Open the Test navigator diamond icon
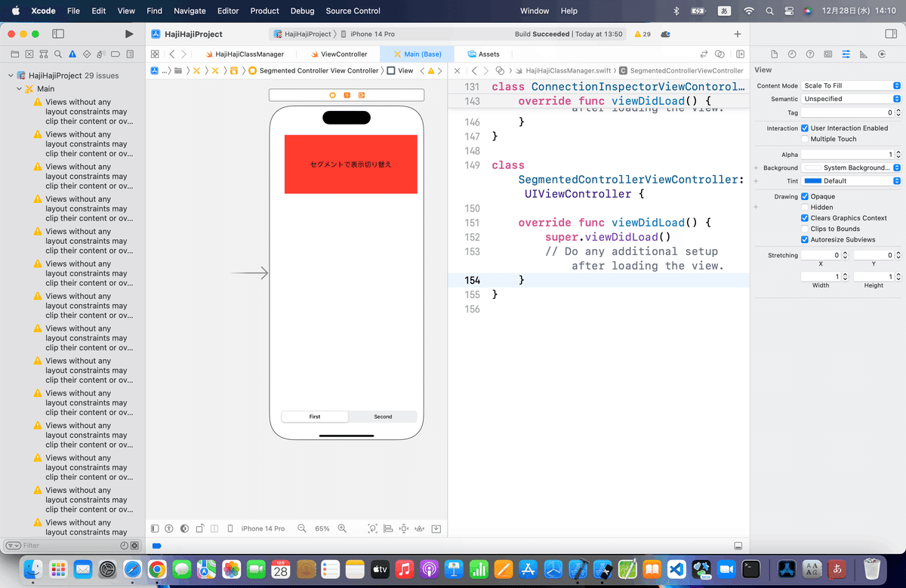 87,54
